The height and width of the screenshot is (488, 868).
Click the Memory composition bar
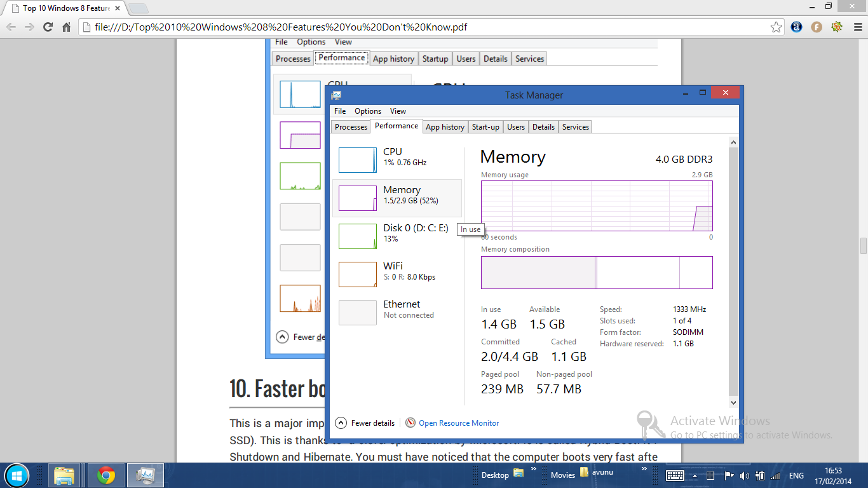597,273
